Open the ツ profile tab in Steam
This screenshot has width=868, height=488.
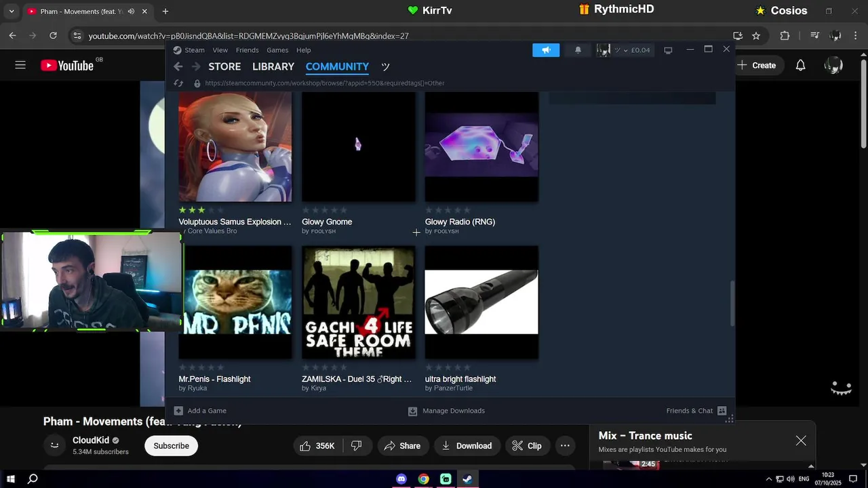(x=385, y=66)
